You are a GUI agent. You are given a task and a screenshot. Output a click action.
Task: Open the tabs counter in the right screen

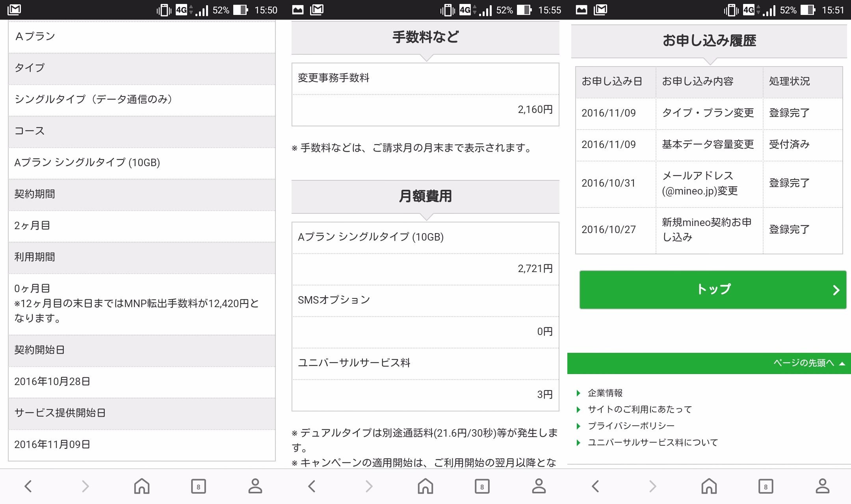(x=766, y=487)
